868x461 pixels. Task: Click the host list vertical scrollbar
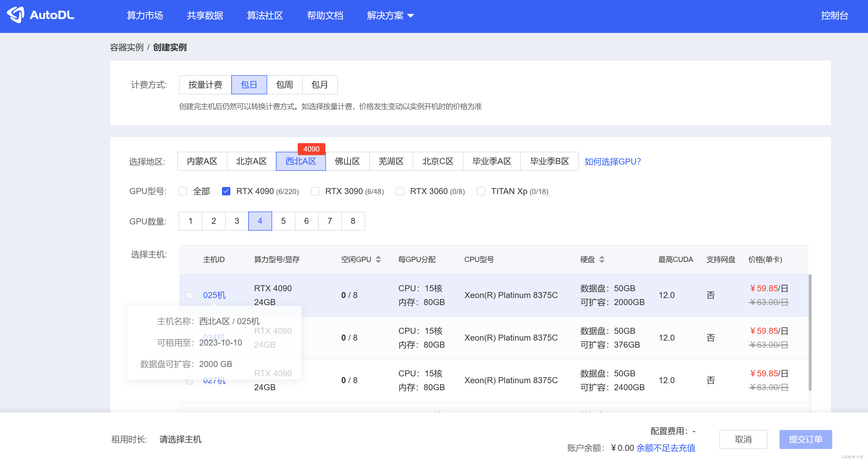810,332
